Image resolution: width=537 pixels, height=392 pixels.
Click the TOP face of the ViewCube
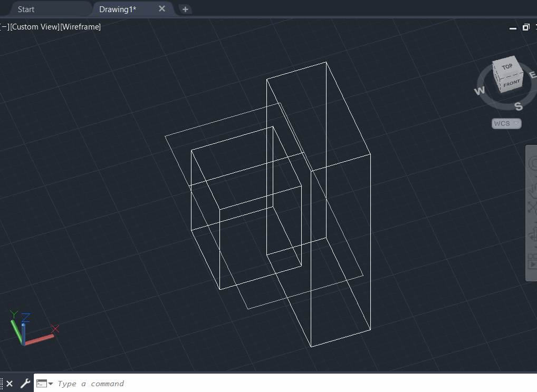pos(508,67)
